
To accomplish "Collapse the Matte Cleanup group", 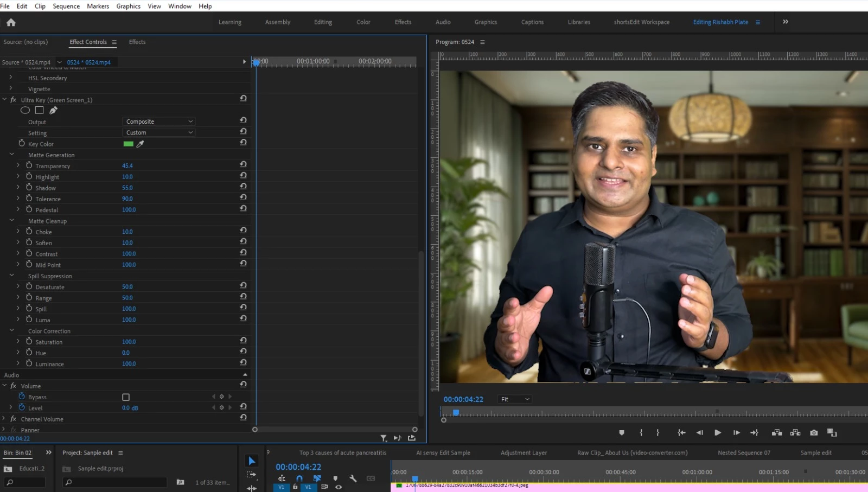I will click(x=11, y=221).
